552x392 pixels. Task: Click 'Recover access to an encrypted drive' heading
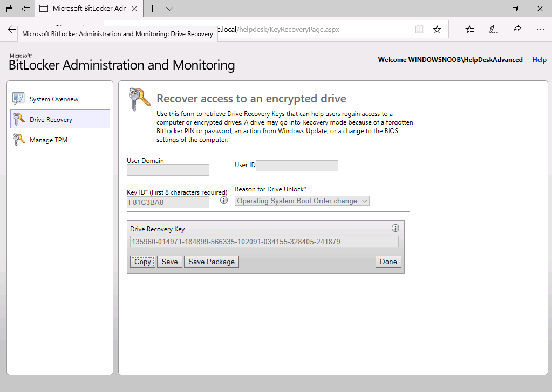point(251,99)
